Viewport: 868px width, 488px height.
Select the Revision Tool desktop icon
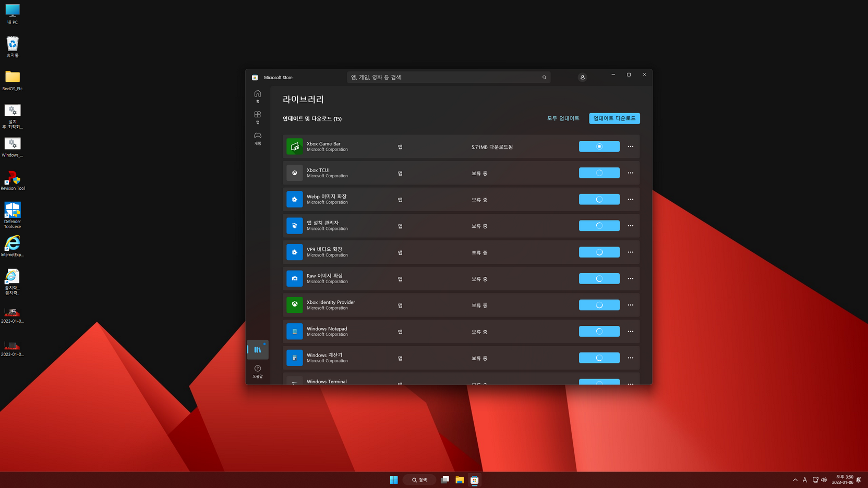(x=13, y=180)
